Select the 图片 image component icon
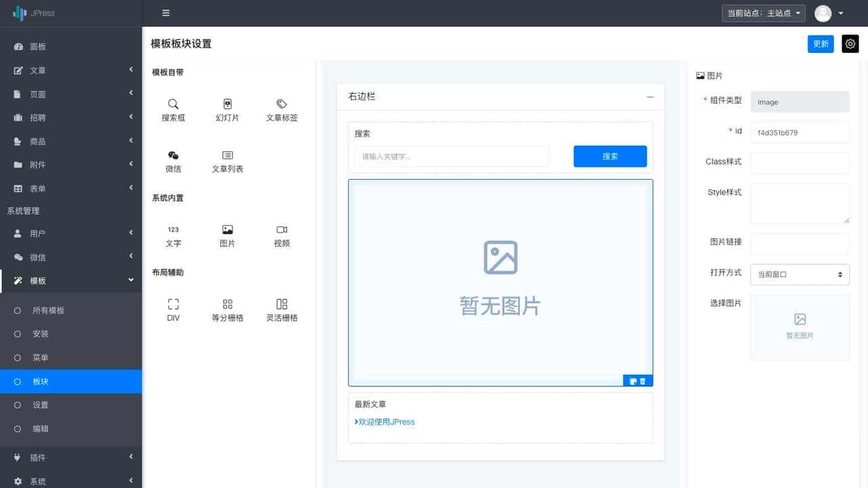 [227, 234]
